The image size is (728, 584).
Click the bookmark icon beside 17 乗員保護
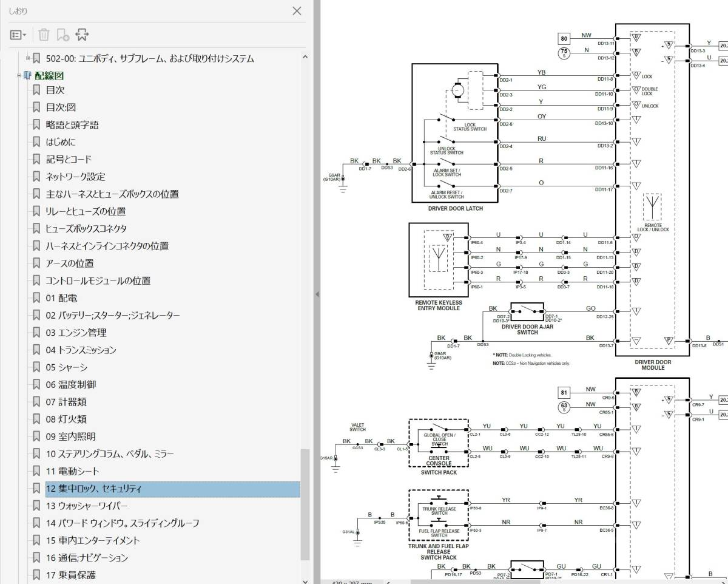(x=36, y=575)
